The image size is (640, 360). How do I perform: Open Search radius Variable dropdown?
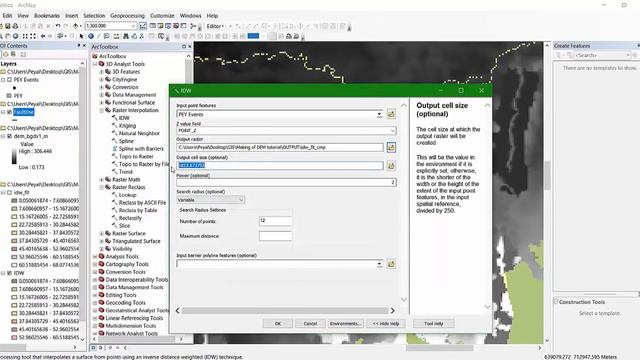[x=241, y=200]
